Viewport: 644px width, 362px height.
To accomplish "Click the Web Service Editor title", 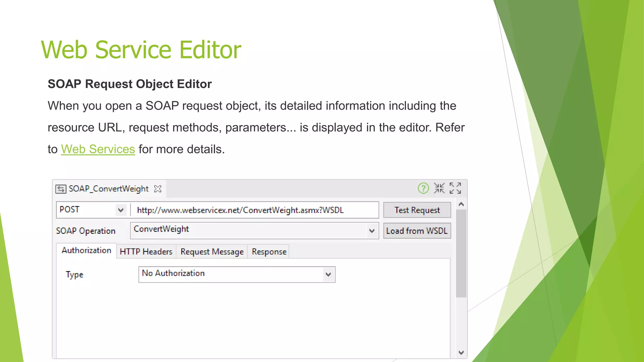I will point(141,50).
